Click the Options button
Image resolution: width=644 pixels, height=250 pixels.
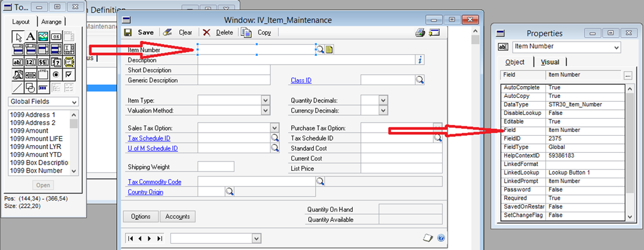[x=141, y=216]
